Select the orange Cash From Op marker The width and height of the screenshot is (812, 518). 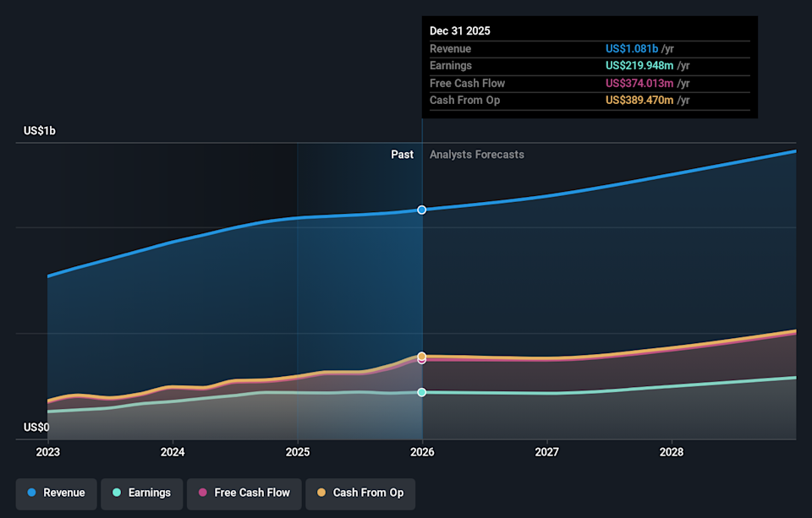422,356
